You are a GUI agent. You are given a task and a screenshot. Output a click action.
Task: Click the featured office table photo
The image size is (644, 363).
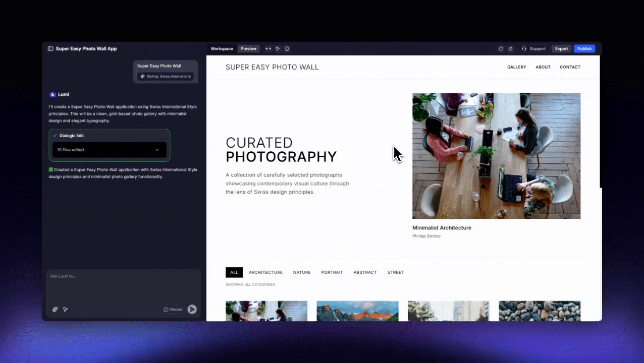(496, 156)
